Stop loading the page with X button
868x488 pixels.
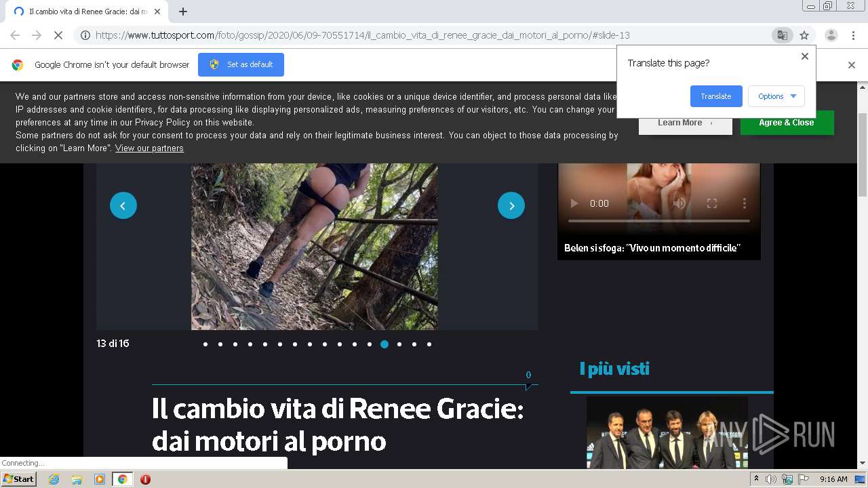coord(58,35)
